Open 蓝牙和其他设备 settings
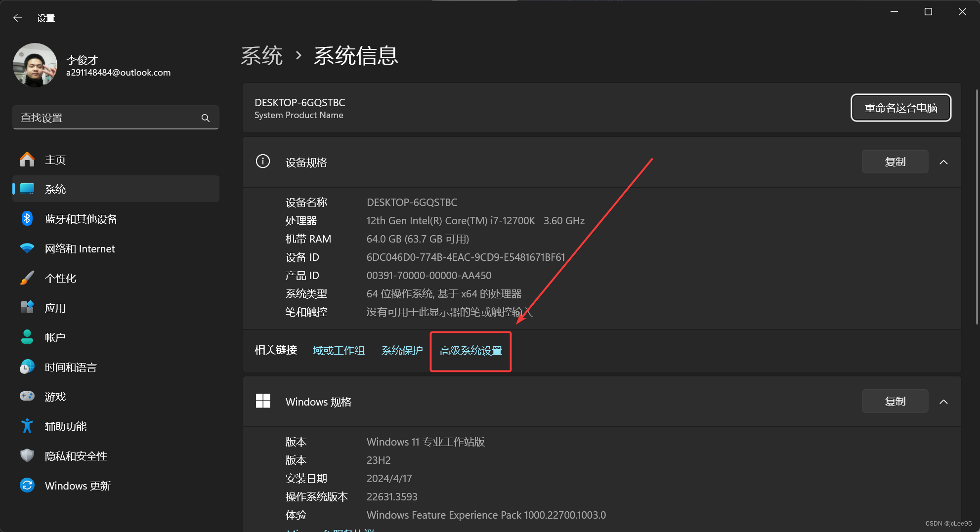The width and height of the screenshot is (980, 532). point(116,218)
